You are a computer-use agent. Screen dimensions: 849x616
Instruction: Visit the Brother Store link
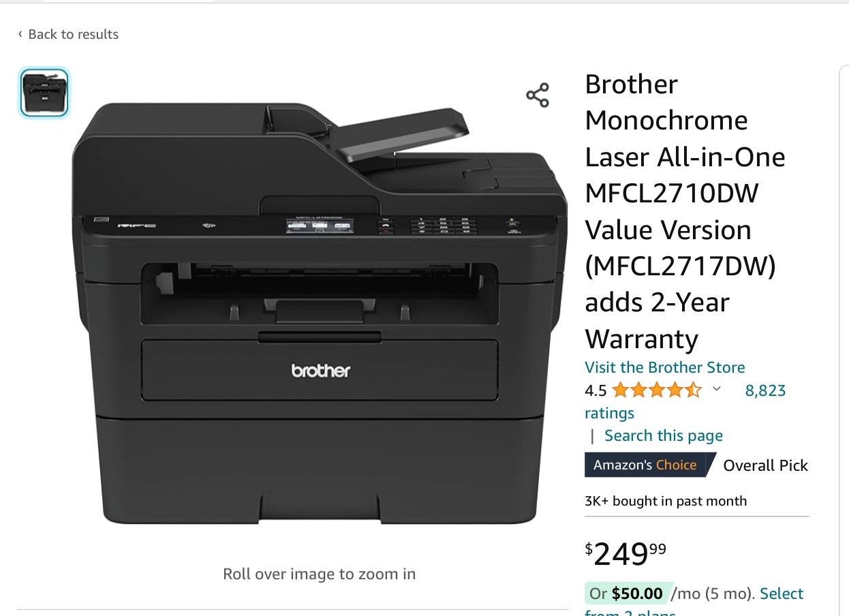coord(665,367)
